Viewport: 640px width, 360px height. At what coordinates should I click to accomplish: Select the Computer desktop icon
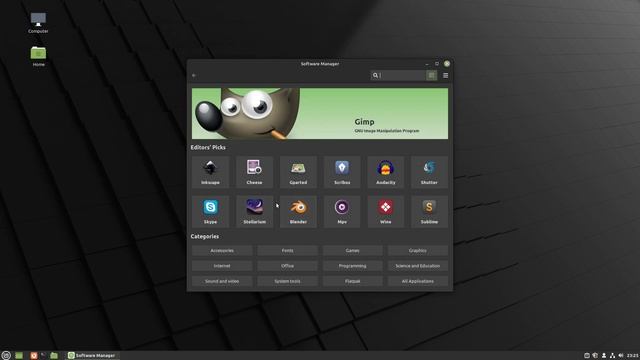coord(38,23)
